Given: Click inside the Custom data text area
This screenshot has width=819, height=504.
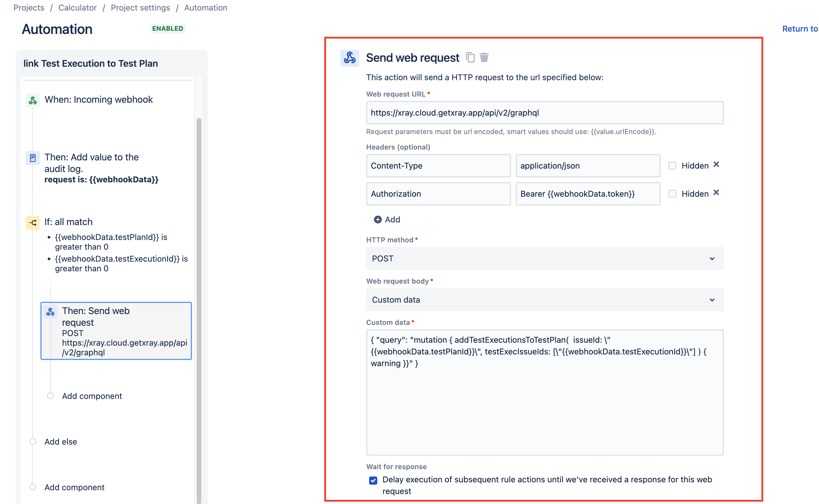Looking at the screenshot, I should click(x=544, y=392).
